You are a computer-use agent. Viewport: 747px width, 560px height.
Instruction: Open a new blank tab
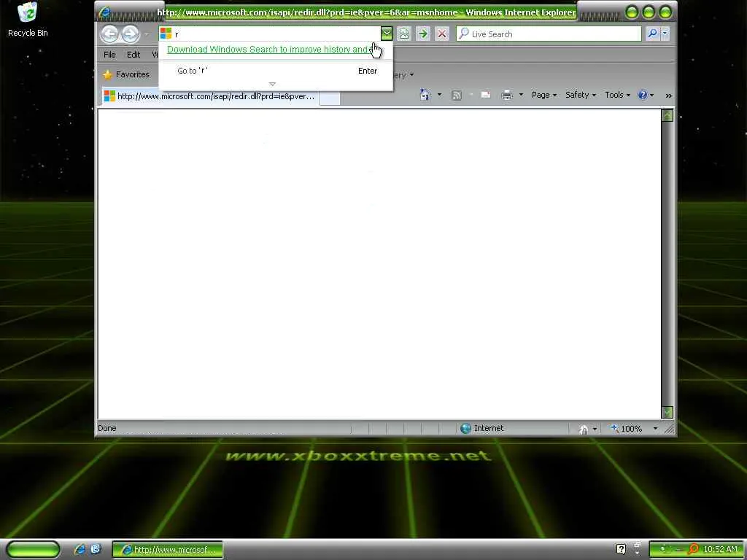[x=330, y=98]
